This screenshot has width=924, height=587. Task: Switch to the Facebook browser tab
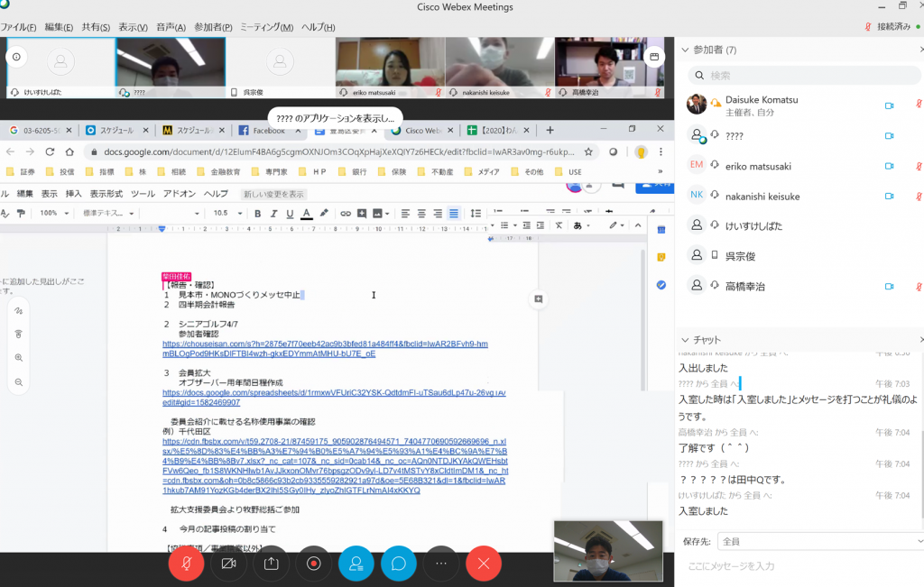click(262, 131)
